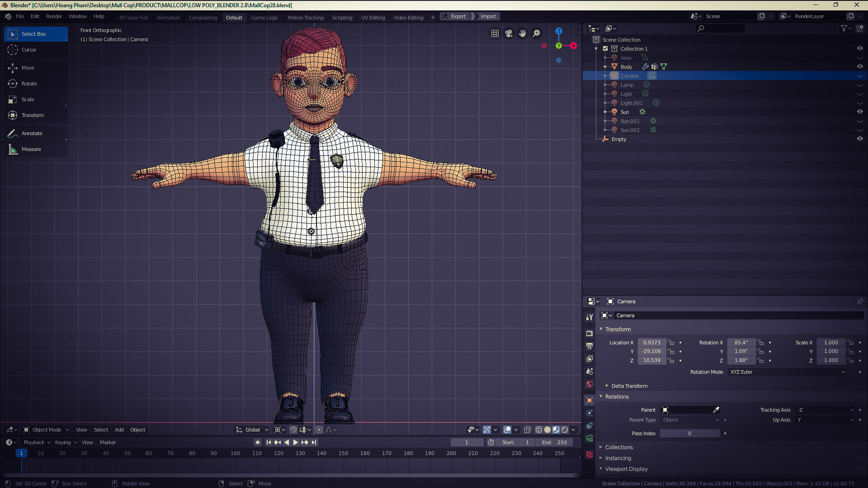Select the Rotate tool

29,84
